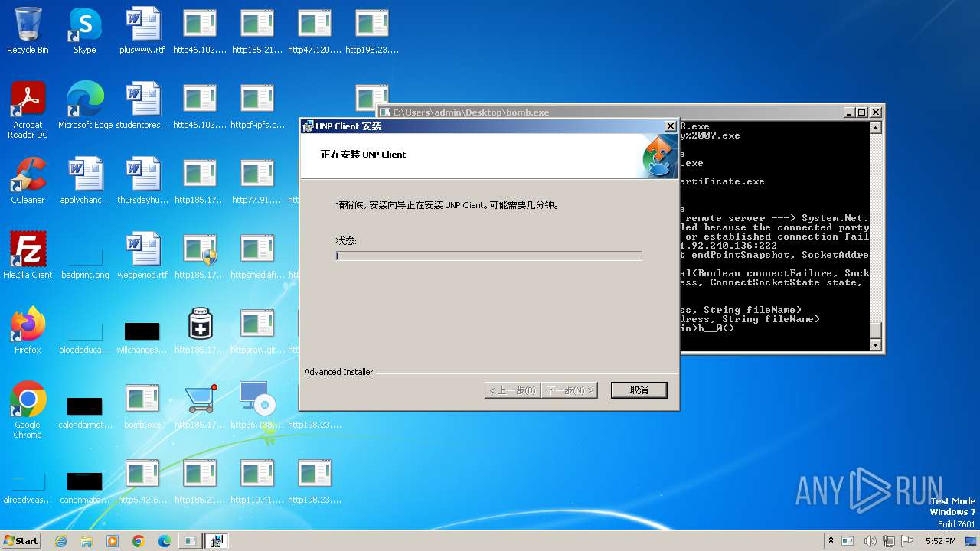Click the Advanced Installer label
Screen dimensions: 980x551
(338, 372)
